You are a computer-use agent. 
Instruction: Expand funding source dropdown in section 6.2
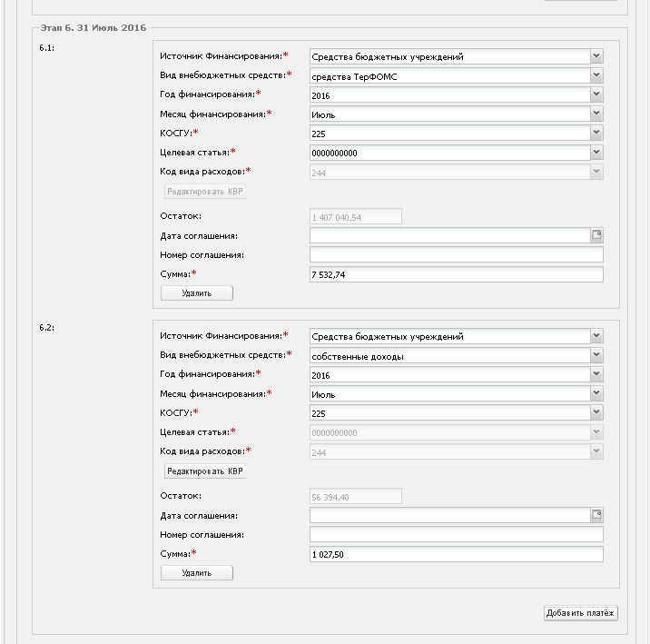[x=596, y=336]
